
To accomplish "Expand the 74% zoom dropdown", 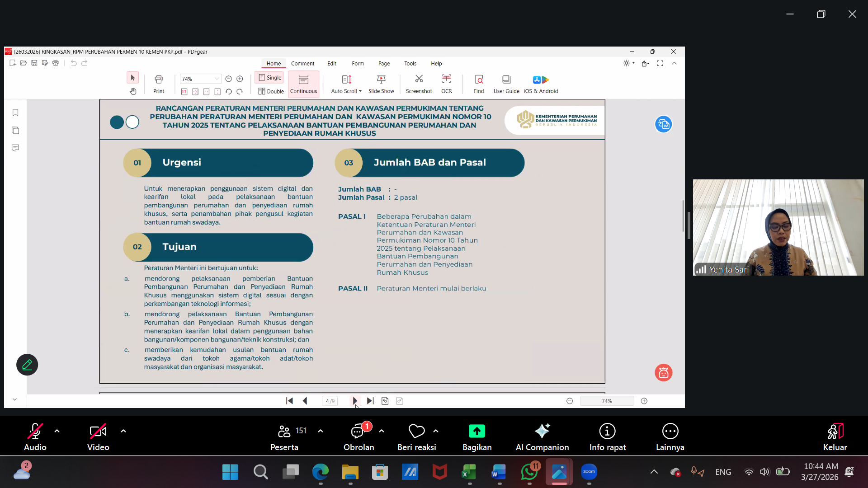I will pyautogui.click(x=217, y=79).
